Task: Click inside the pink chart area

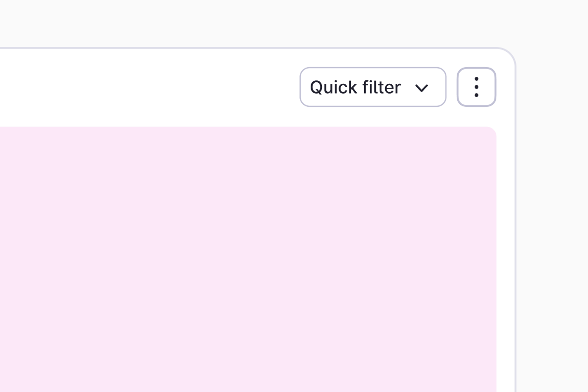Action: pyautogui.click(x=245, y=255)
